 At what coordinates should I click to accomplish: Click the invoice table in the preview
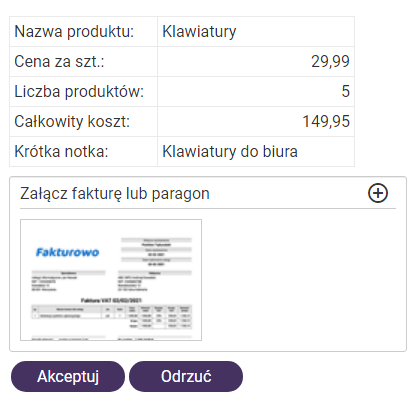[112, 317]
